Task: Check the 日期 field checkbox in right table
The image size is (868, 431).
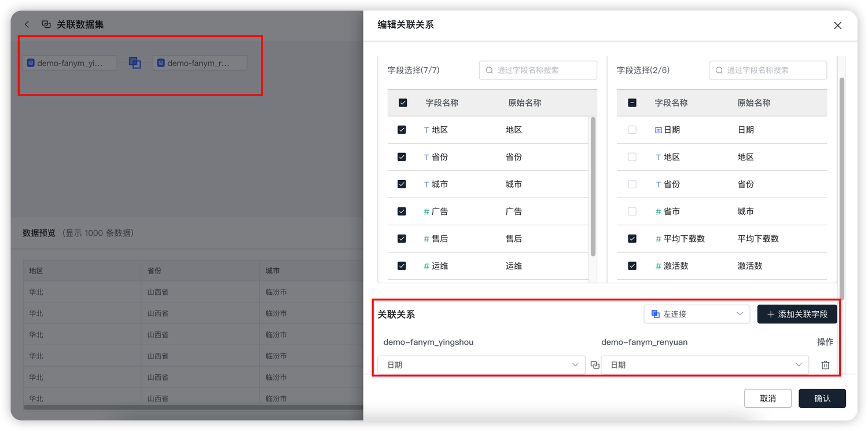Action: click(x=632, y=130)
